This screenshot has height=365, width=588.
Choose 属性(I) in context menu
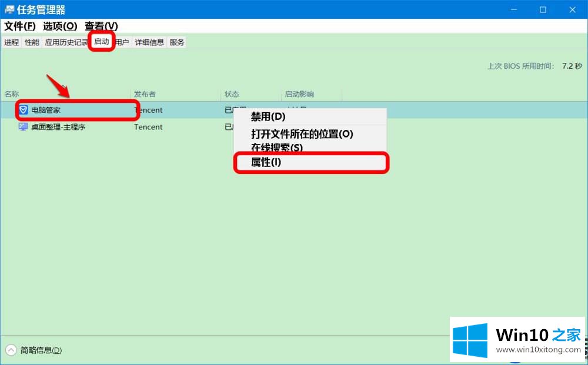coord(310,162)
